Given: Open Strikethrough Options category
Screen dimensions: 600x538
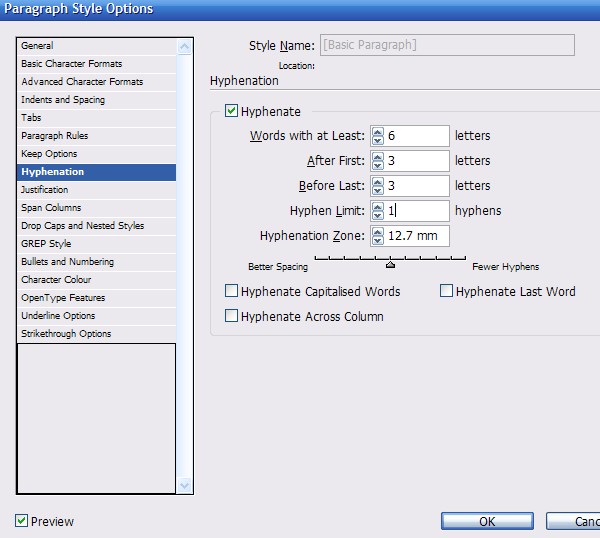Looking at the screenshot, I should point(97,334).
